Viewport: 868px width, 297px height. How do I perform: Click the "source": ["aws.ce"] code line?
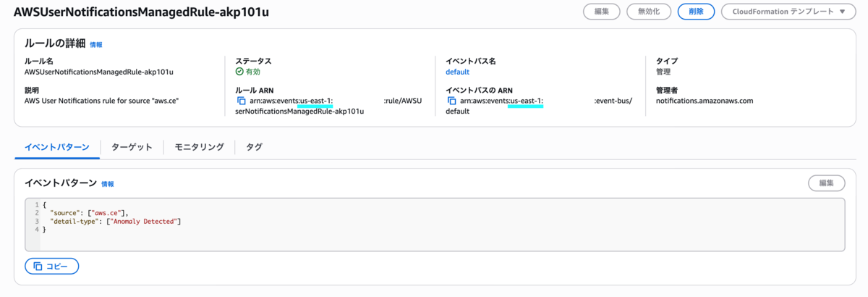(x=90, y=213)
